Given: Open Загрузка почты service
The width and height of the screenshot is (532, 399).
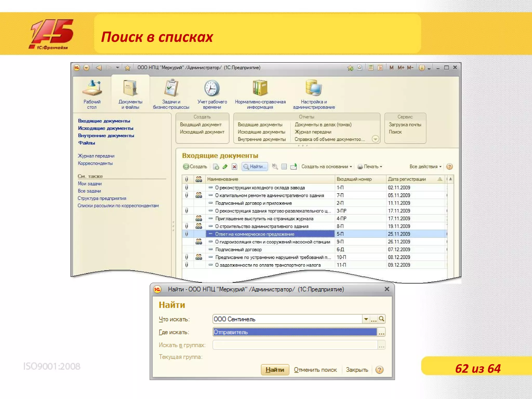Looking at the screenshot, I should (405, 125).
